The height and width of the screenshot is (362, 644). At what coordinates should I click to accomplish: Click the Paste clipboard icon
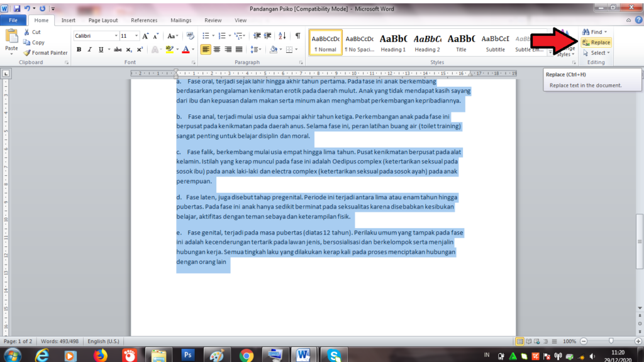pos(11,37)
